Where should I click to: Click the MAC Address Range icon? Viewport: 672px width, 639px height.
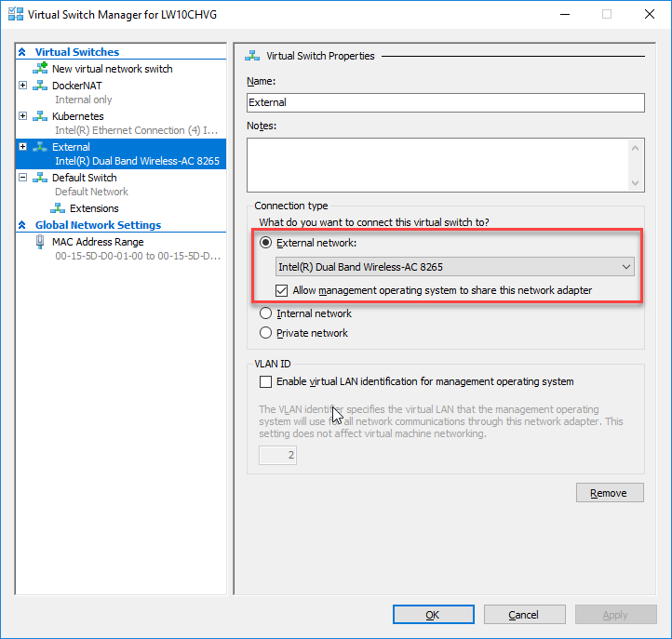click(40, 242)
